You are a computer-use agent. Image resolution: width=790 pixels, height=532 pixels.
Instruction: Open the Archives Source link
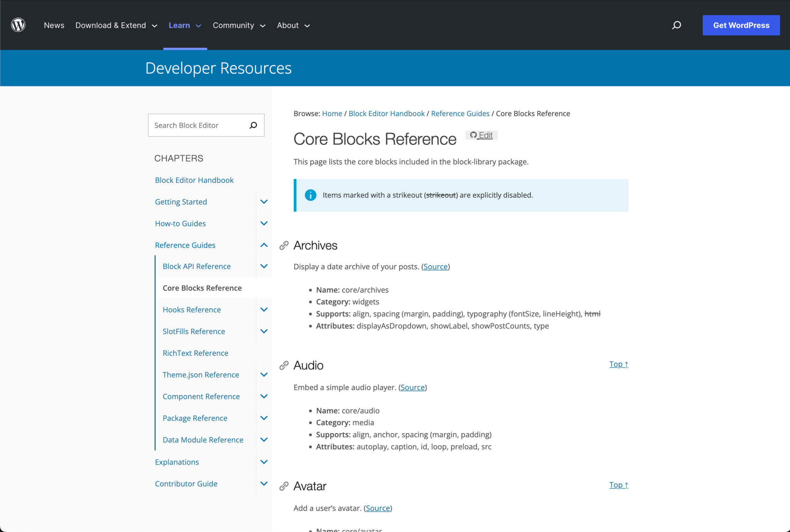436,267
